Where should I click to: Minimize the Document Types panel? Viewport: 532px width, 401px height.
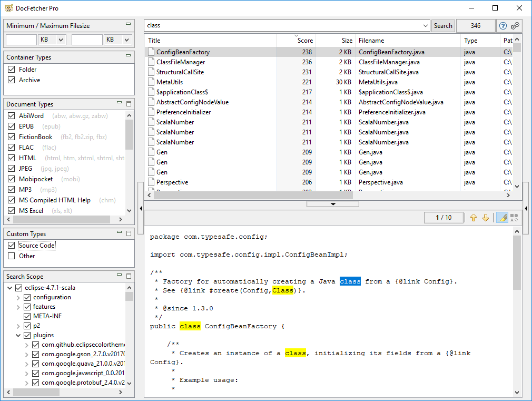119,102
